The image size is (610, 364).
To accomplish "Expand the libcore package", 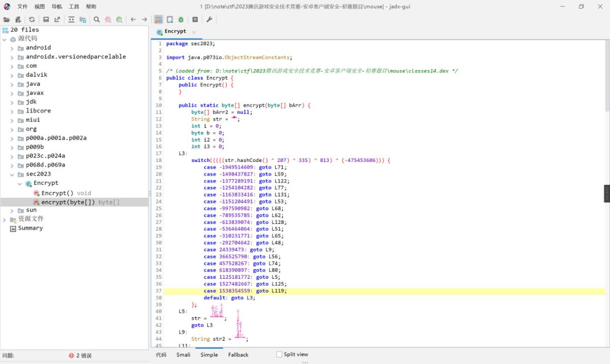I will pyautogui.click(x=12, y=111).
